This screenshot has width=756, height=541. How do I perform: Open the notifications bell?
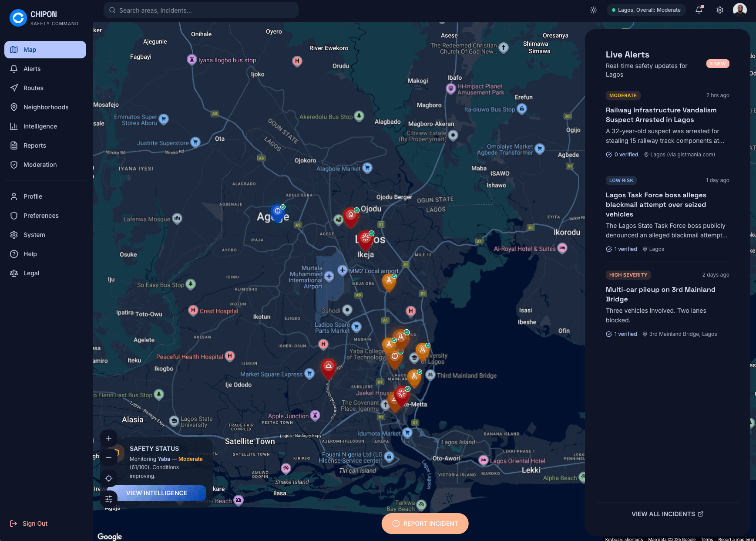pos(699,10)
